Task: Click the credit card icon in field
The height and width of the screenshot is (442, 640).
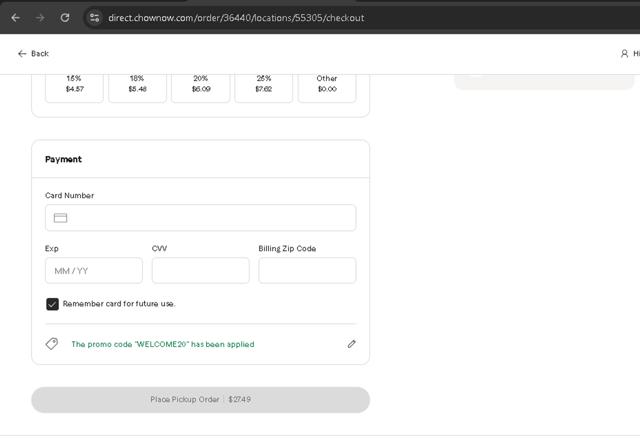Action: click(60, 218)
